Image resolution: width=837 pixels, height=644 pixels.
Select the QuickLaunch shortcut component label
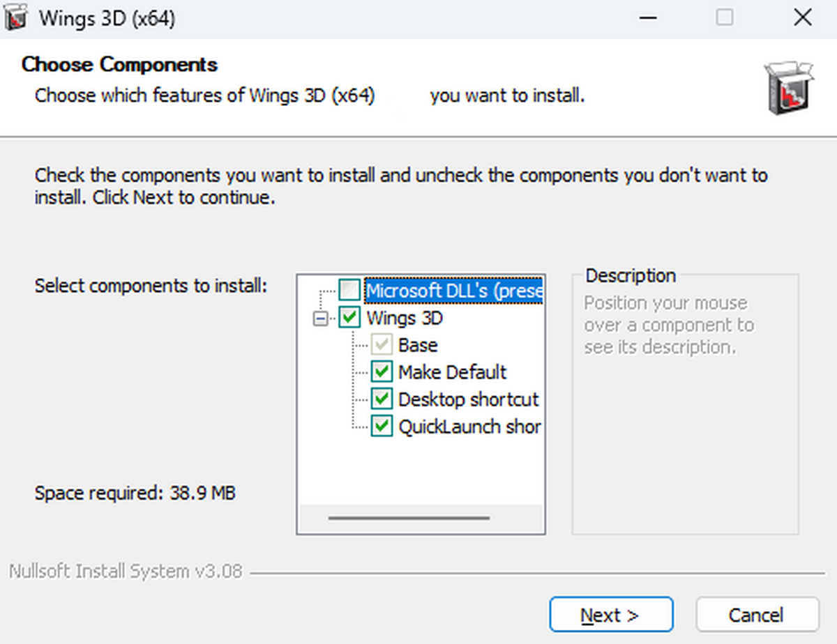point(469,427)
